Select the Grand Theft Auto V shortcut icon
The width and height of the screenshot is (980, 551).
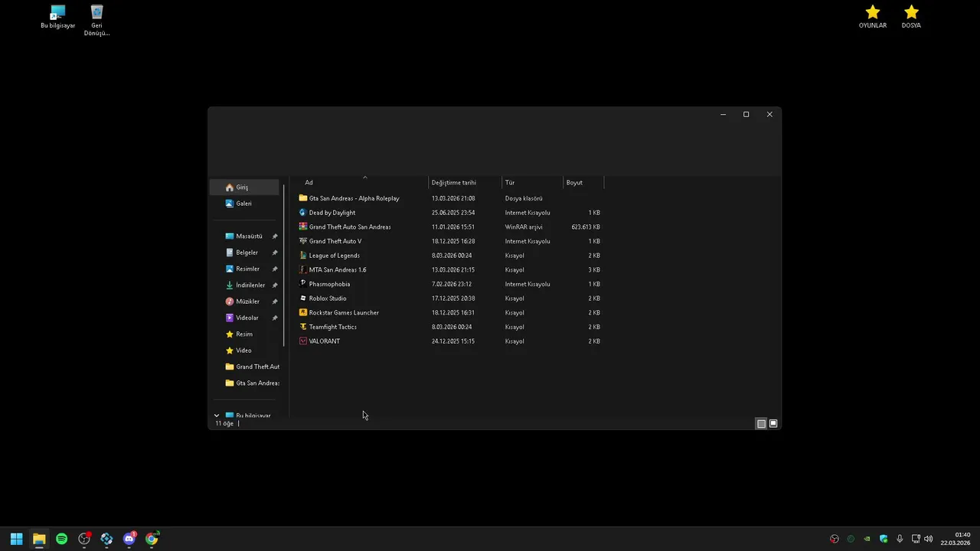[x=303, y=241]
